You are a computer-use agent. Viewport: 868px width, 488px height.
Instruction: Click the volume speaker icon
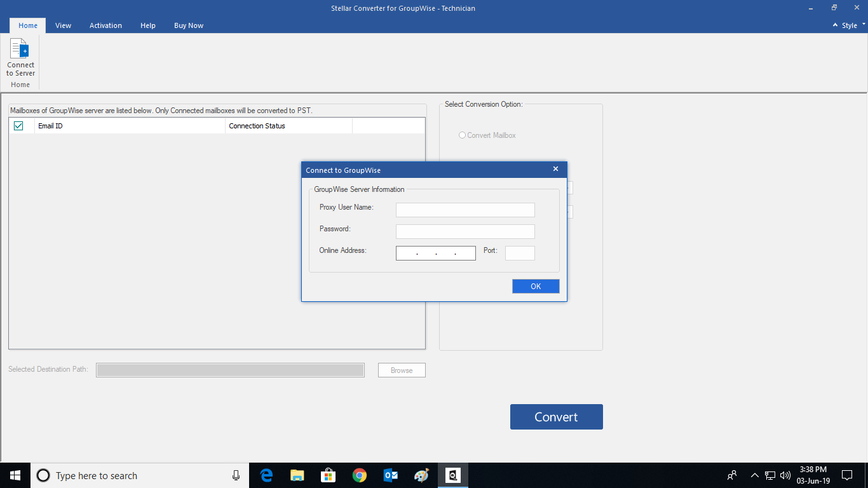click(785, 475)
